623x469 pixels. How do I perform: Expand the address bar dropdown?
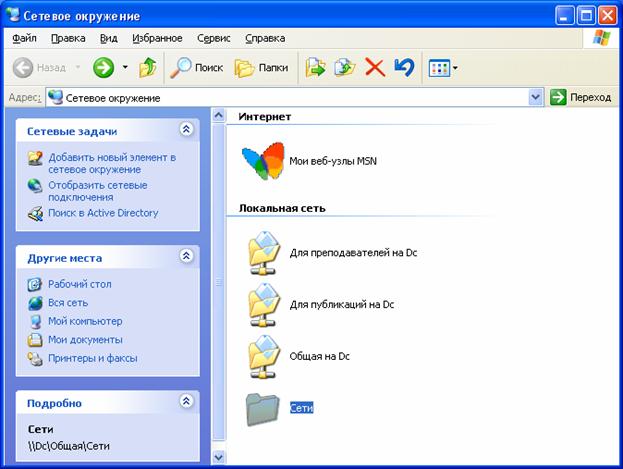click(x=536, y=97)
